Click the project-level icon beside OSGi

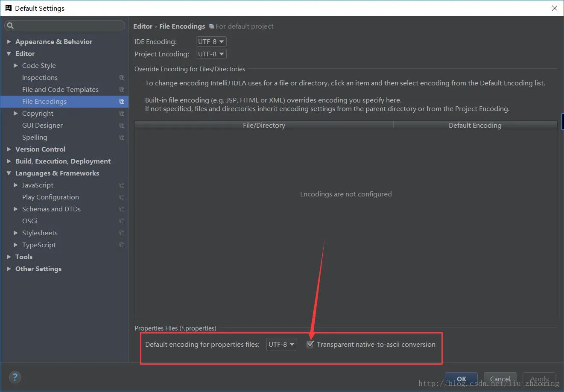122,221
